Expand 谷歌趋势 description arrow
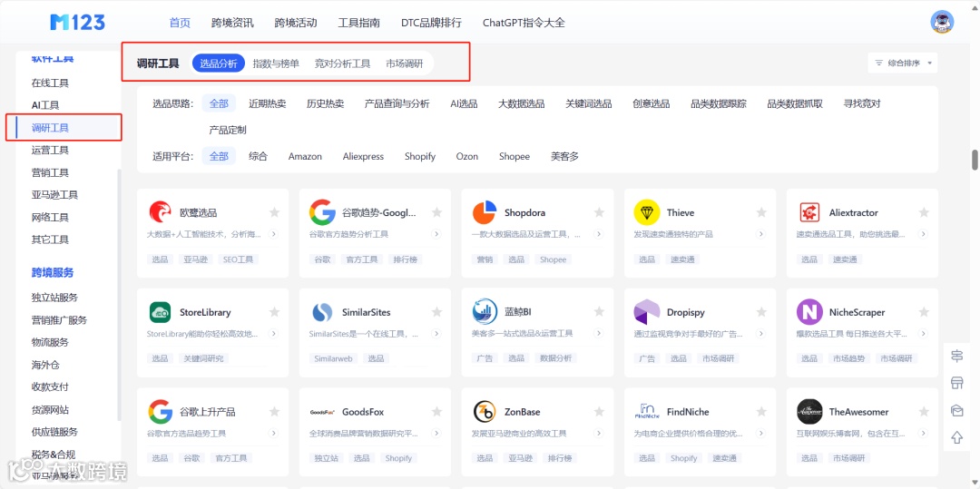 pos(436,234)
